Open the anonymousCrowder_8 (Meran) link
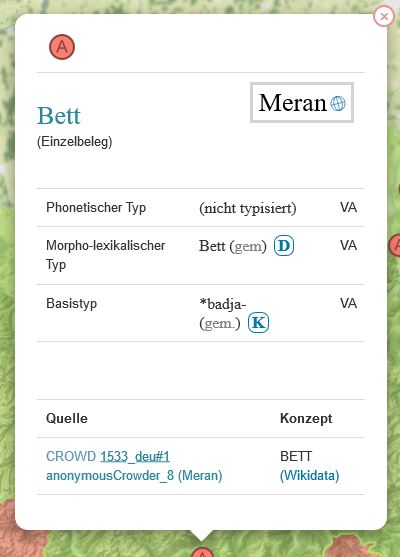The height and width of the screenshot is (557, 400). (x=134, y=475)
